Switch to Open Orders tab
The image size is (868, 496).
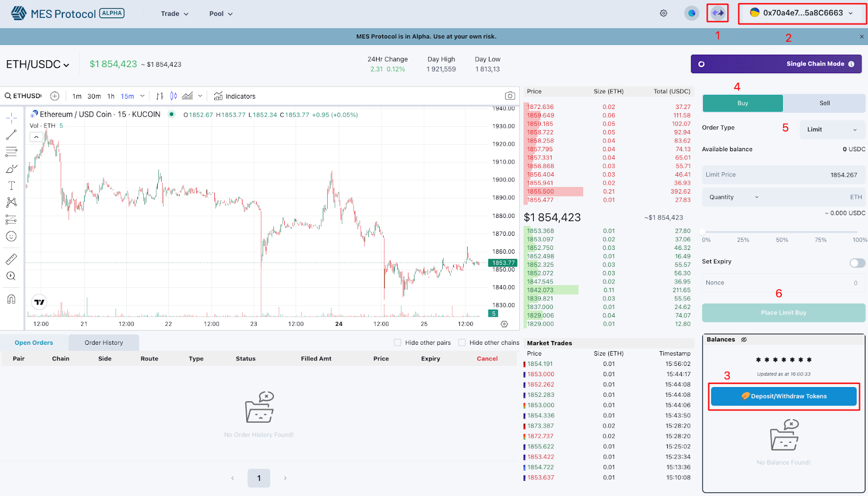34,343
